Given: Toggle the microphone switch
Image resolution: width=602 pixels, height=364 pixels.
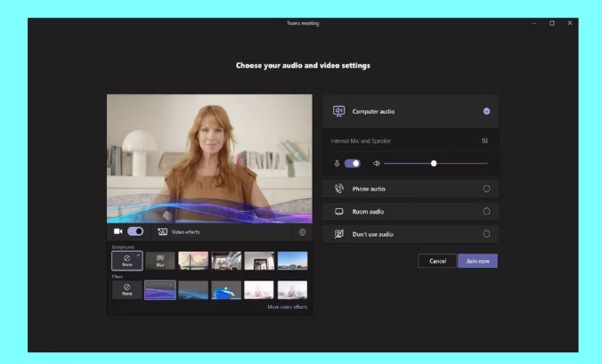Looking at the screenshot, I should 352,164.
